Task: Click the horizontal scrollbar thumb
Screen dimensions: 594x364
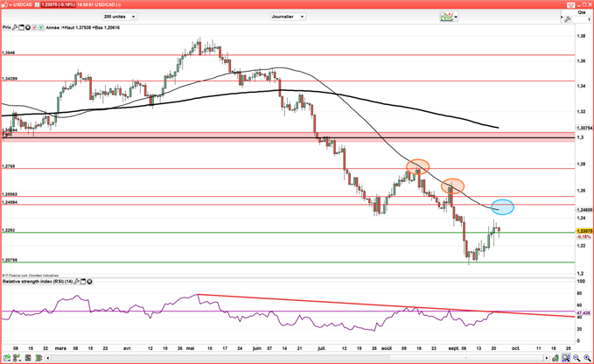Action: click(465, 358)
